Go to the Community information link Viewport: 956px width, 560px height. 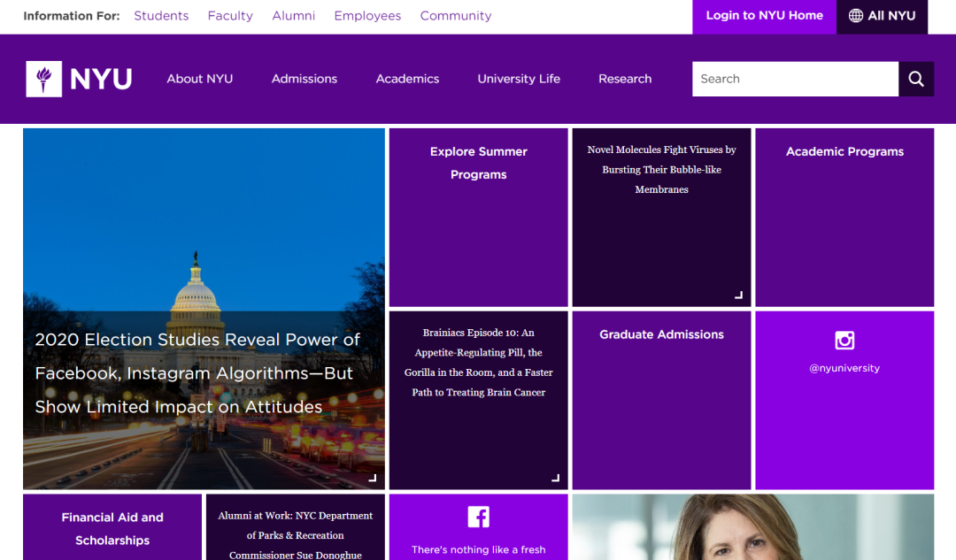click(x=456, y=16)
